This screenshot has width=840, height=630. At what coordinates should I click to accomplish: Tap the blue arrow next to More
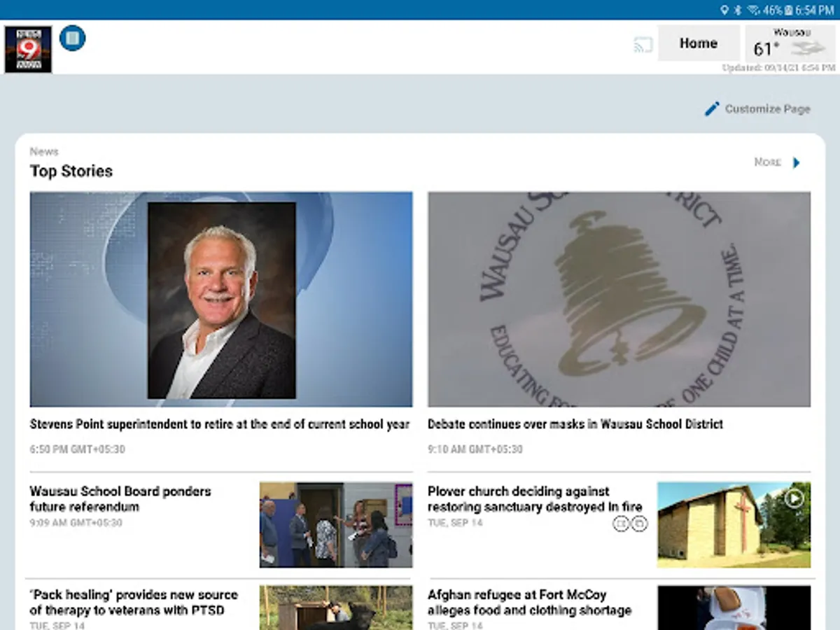(796, 162)
